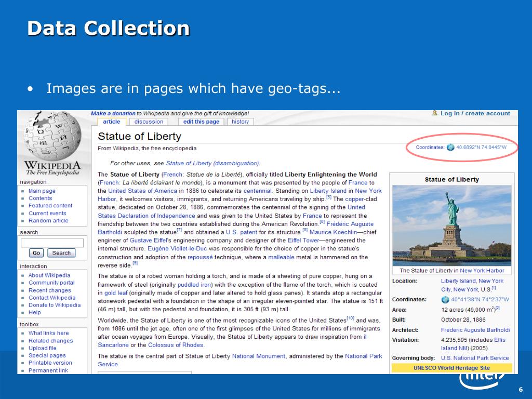Open About Wikipedia link
Screen dimensions: 532x399
click(49, 275)
